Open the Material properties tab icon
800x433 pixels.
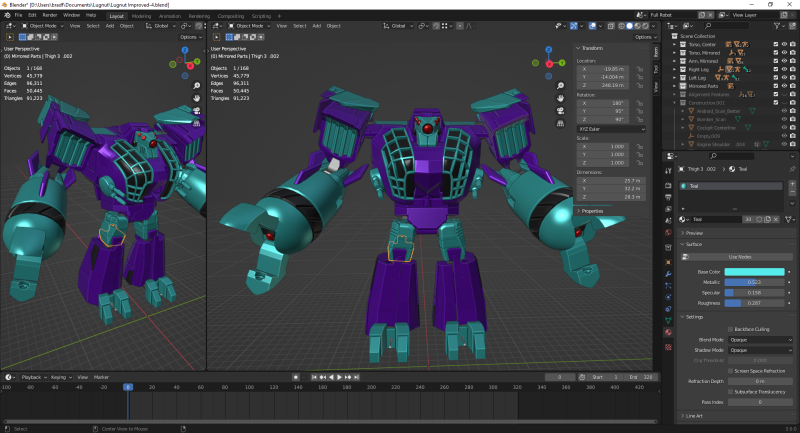point(668,332)
